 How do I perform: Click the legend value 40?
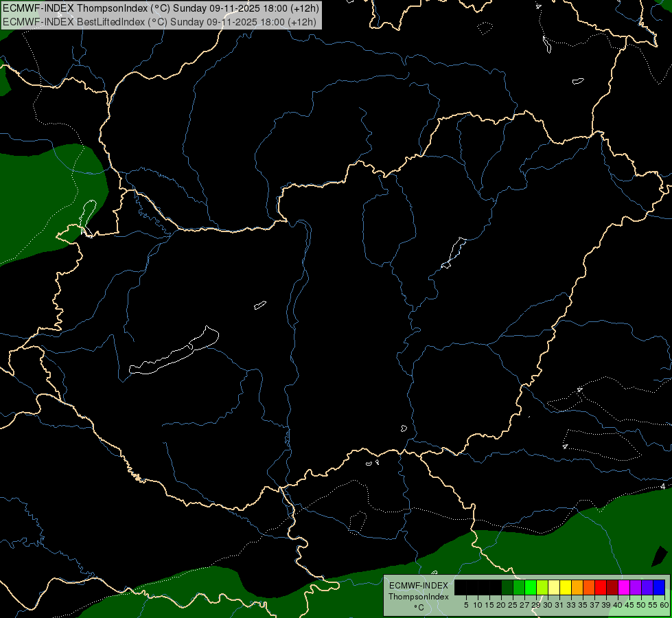point(618,605)
